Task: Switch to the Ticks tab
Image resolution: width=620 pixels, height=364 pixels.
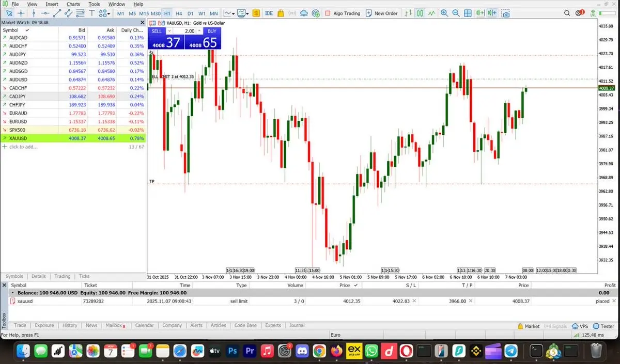Action: tap(84, 276)
